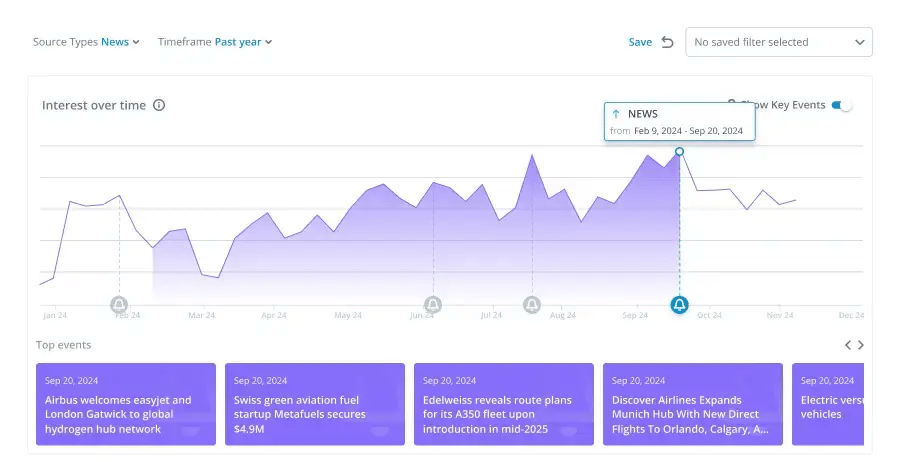Open the Airbus welcomes easyjet event card
Viewport: 900px width, 462px height.
tap(126, 404)
